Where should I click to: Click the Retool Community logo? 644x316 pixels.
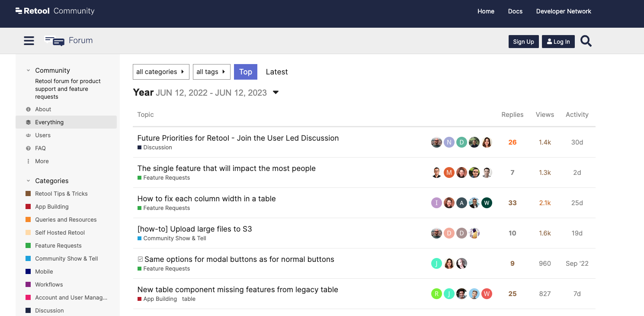(55, 11)
